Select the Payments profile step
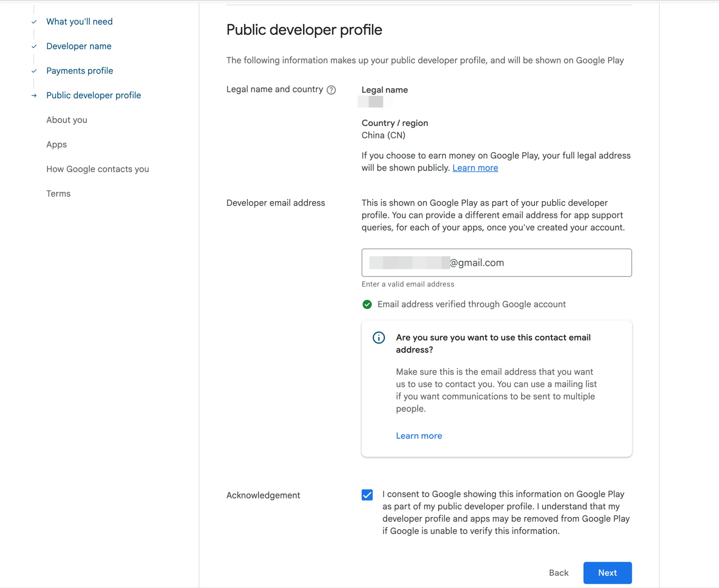719x588 pixels. 80,71
